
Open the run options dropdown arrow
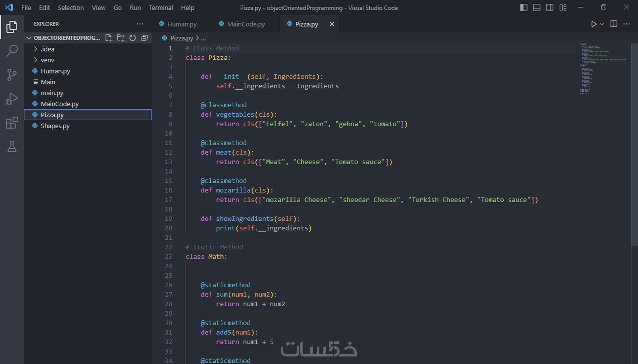coord(602,24)
